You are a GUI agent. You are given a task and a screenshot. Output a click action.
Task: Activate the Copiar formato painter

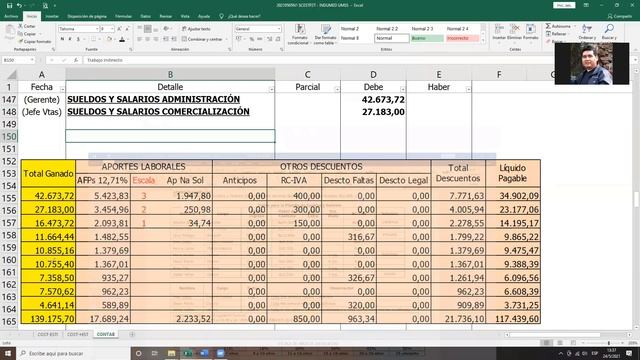click(x=35, y=42)
